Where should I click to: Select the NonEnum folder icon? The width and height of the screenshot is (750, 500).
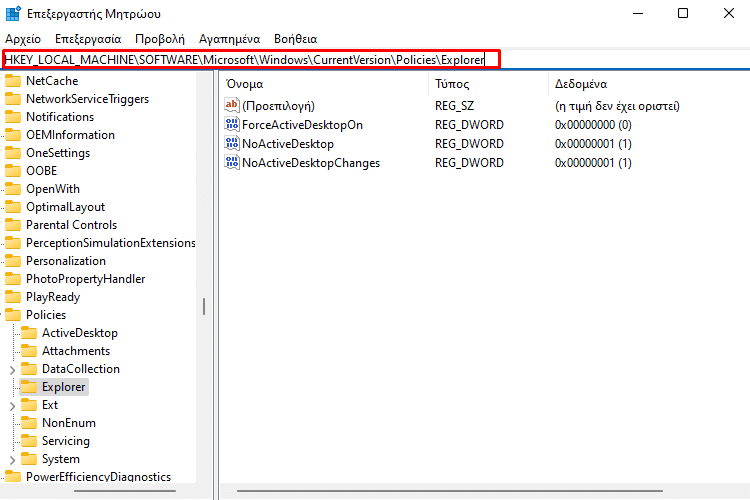(x=29, y=423)
